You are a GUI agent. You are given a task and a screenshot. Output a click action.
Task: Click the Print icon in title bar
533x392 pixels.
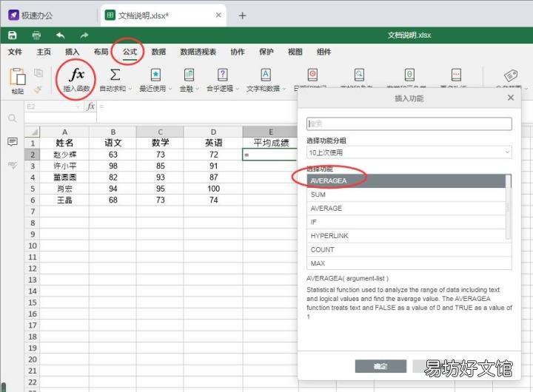pos(36,35)
